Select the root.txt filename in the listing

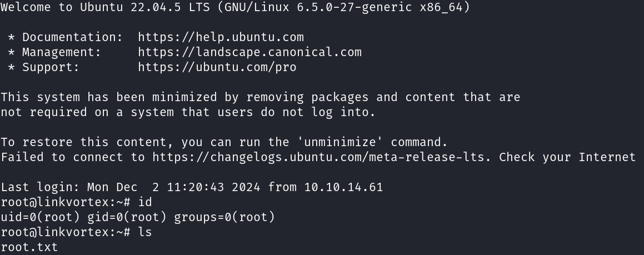29,247
